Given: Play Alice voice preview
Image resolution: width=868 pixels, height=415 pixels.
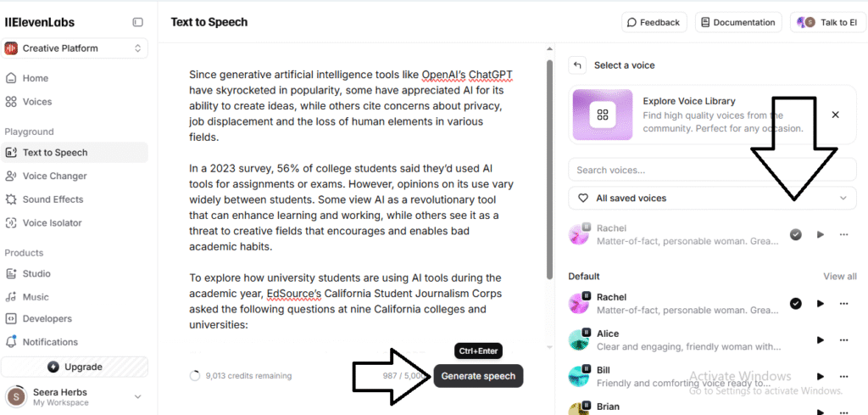Looking at the screenshot, I should click(820, 340).
